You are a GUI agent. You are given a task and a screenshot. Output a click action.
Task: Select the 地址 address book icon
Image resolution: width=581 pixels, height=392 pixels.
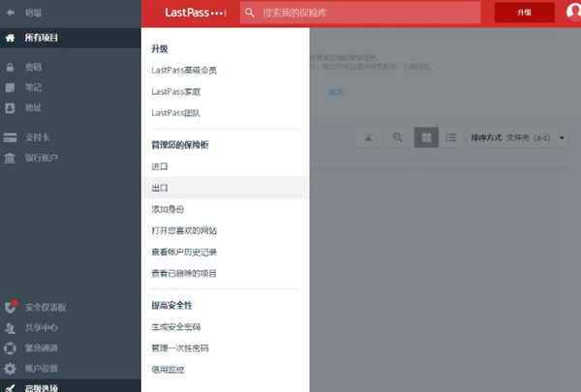coord(10,108)
